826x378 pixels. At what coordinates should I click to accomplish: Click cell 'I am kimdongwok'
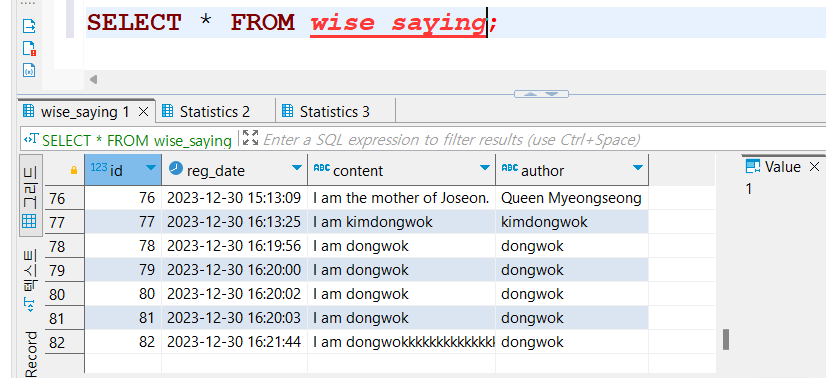401,222
